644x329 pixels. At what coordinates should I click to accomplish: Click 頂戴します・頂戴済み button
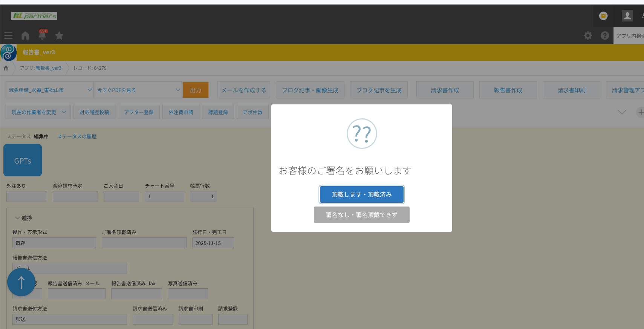coord(361,194)
